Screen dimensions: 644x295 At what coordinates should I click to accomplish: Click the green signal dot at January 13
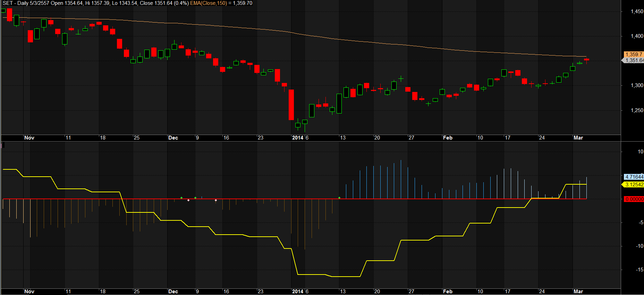[x=339, y=198]
